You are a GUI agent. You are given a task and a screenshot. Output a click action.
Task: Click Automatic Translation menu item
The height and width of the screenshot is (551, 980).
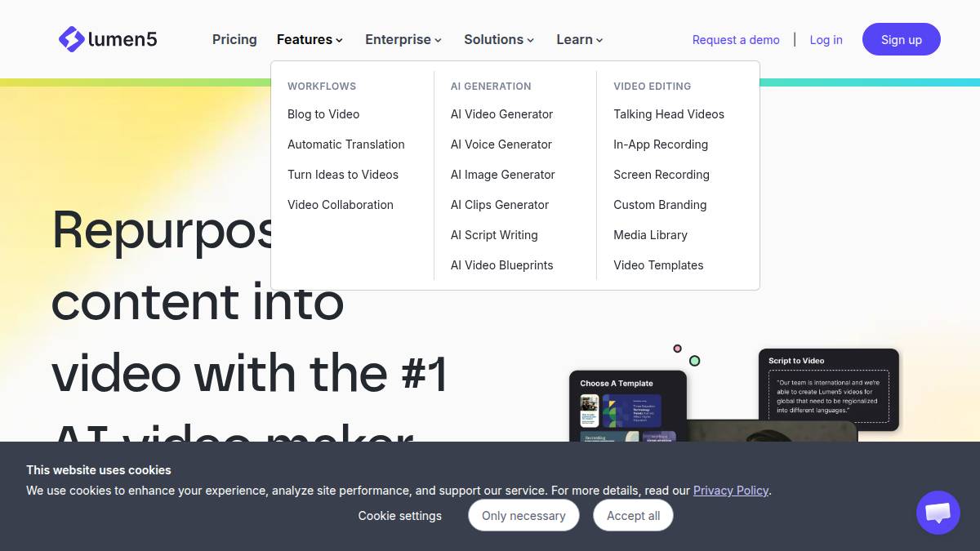346,144
